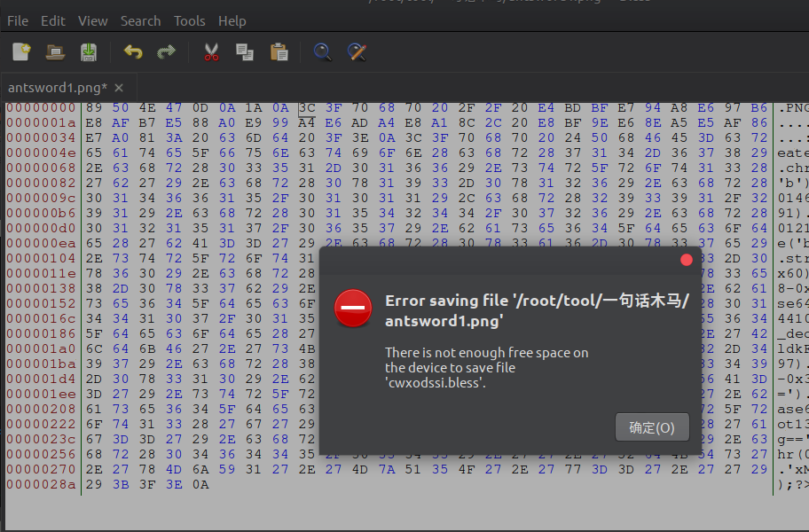Select the antsword1.png* tab
This screenshot has height=532, width=809.
pos(57,87)
